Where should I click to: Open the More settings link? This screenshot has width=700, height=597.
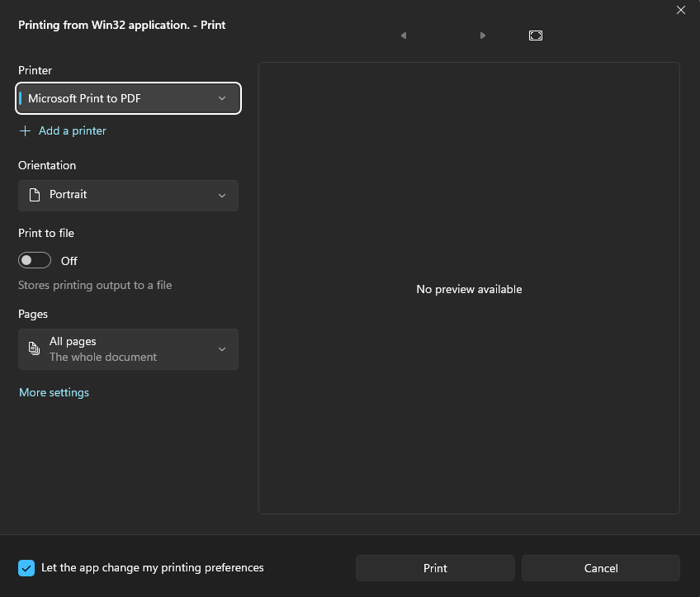point(54,392)
